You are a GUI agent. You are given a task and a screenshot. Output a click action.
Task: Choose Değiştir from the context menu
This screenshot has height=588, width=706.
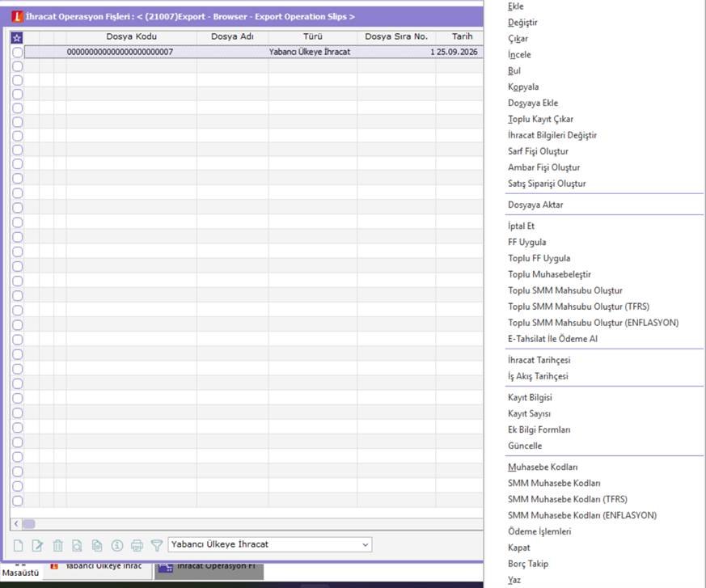pyautogui.click(x=522, y=23)
